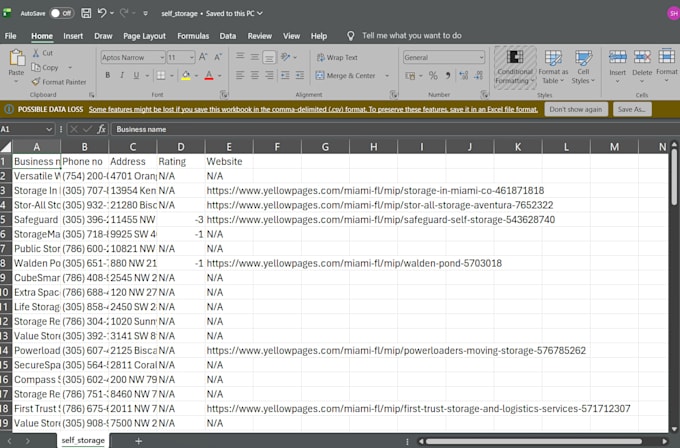Click the Borders icon

[x=161, y=75]
